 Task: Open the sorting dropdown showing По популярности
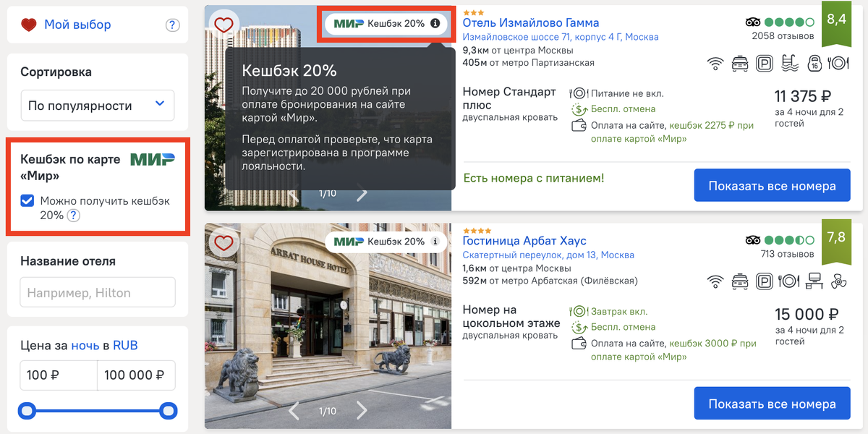[x=98, y=105]
